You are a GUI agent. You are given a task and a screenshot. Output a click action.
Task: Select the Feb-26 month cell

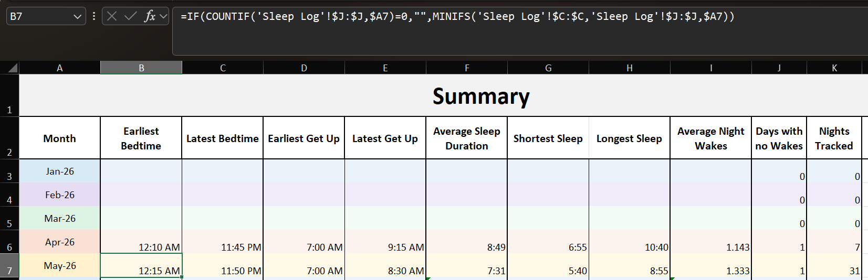pyautogui.click(x=60, y=195)
